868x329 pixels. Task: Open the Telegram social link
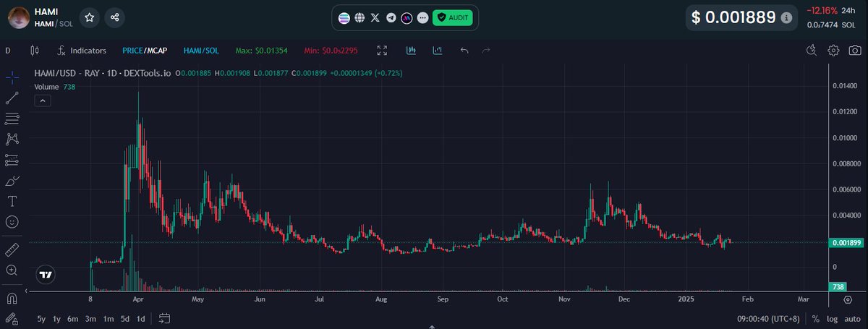[x=391, y=17]
